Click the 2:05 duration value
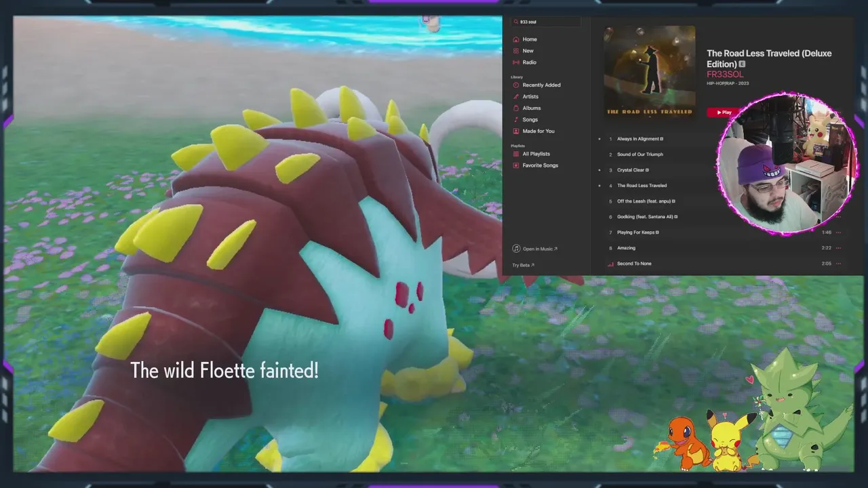 (826, 264)
